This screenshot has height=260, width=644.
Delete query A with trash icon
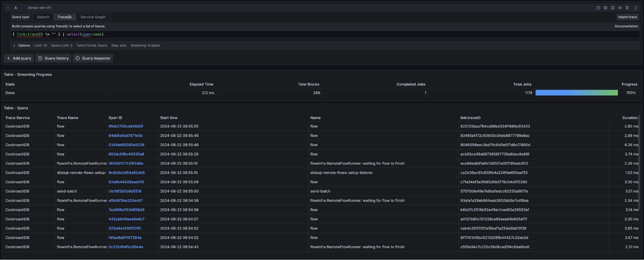pos(627,8)
